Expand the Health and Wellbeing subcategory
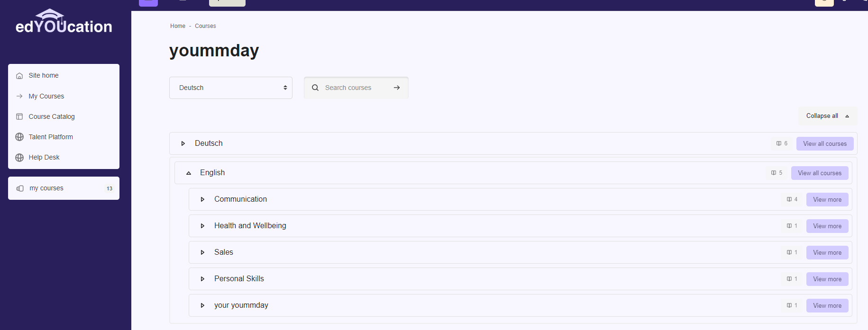The image size is (868, 330). [202, 226]
